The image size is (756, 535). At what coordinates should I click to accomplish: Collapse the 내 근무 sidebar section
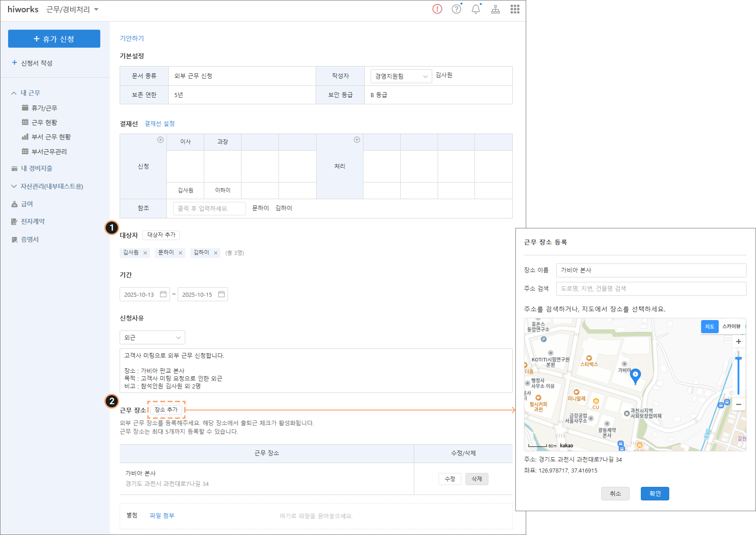(x=14, y=93)
